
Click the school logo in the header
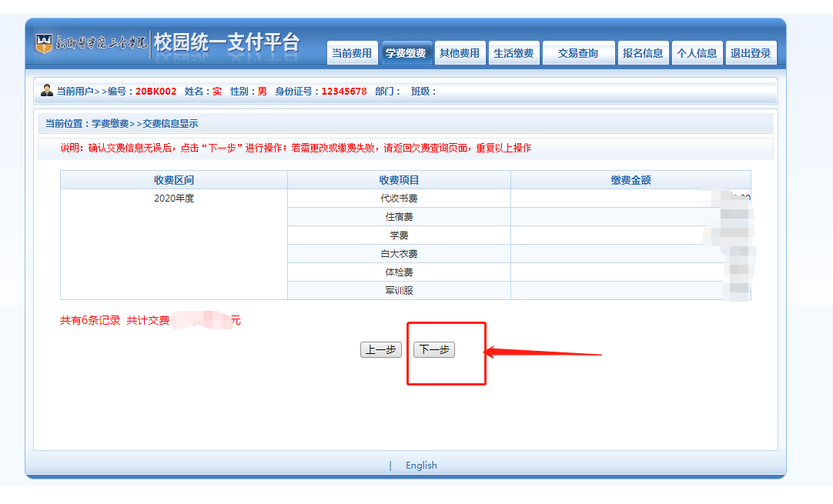(91, 42)
